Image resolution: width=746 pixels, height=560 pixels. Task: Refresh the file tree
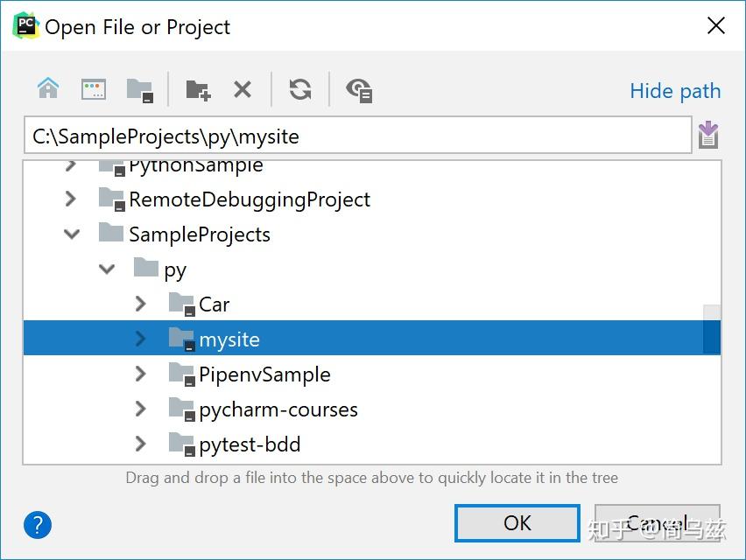300,88
